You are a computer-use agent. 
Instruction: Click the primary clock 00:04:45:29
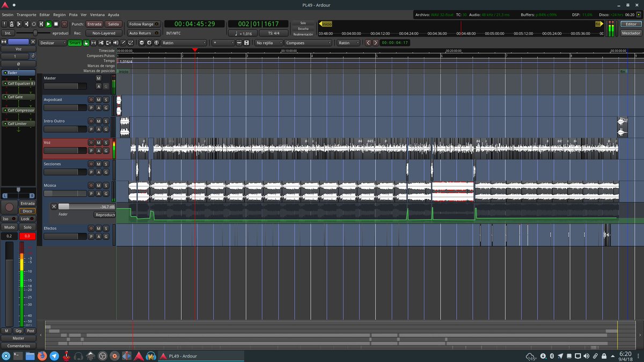click(x=194, y=24)
